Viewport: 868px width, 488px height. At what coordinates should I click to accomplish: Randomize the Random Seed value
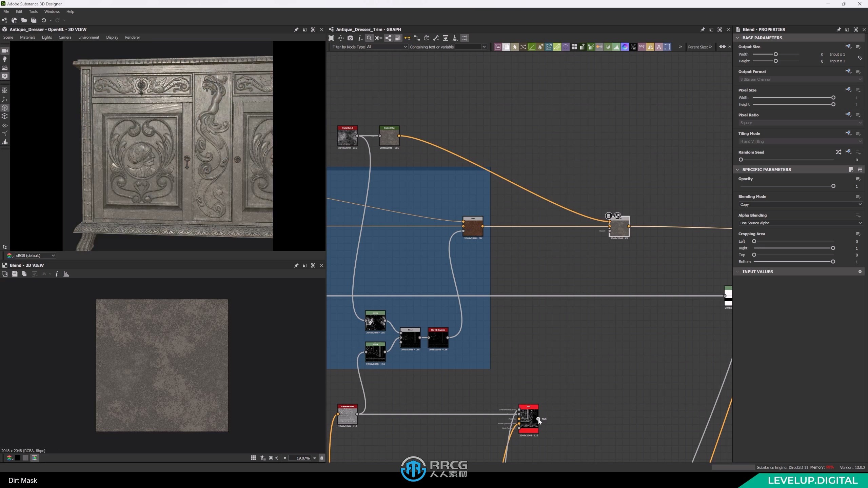(838, 152)
